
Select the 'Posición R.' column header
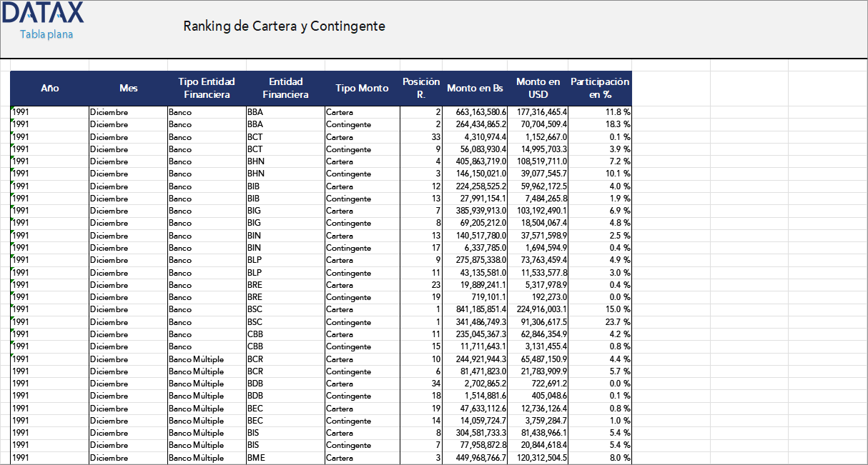coord(420,88)
